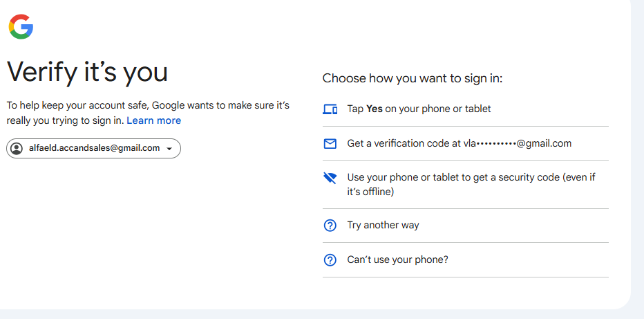Click the envelope icon for verification code
The height and width of the screenshot is (319, 644).
330,144
